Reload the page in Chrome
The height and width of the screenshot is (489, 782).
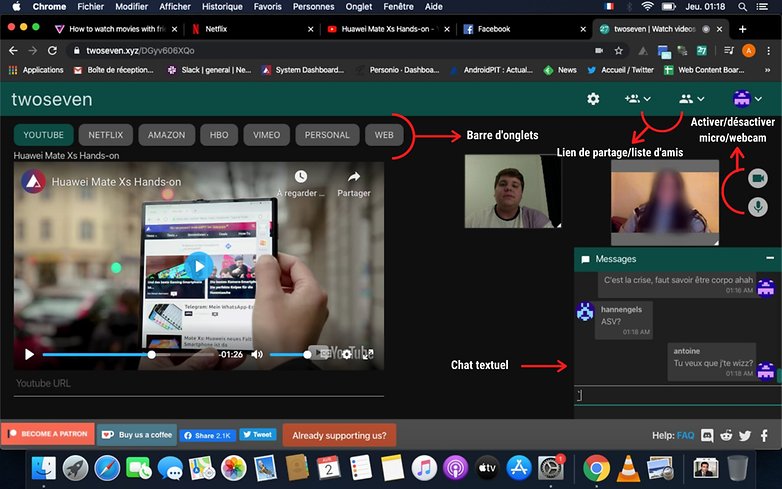coord(52,50)
